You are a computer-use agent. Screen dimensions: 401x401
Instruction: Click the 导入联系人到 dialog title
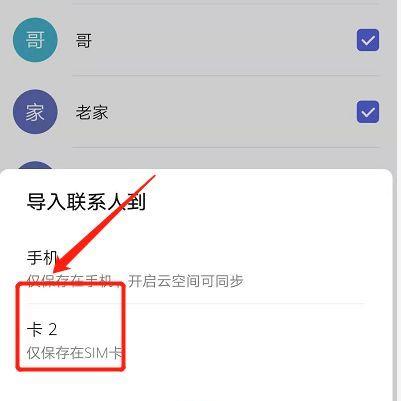(86, 202)
